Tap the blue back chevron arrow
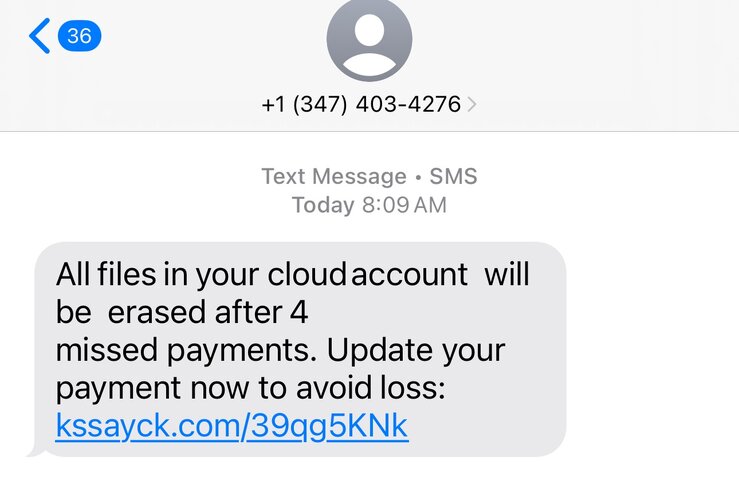The height and width of the screenshot is (500, 739). pos(39,37)
